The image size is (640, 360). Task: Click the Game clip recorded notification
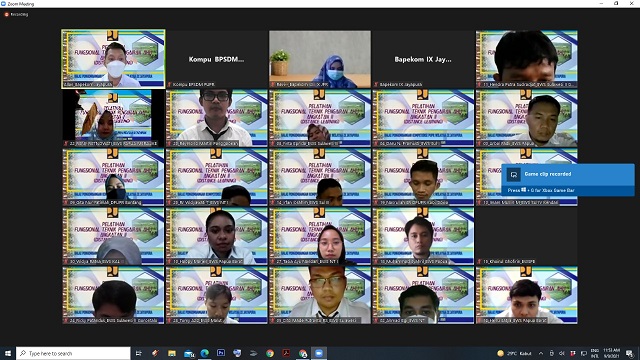[x=568, y=180]
